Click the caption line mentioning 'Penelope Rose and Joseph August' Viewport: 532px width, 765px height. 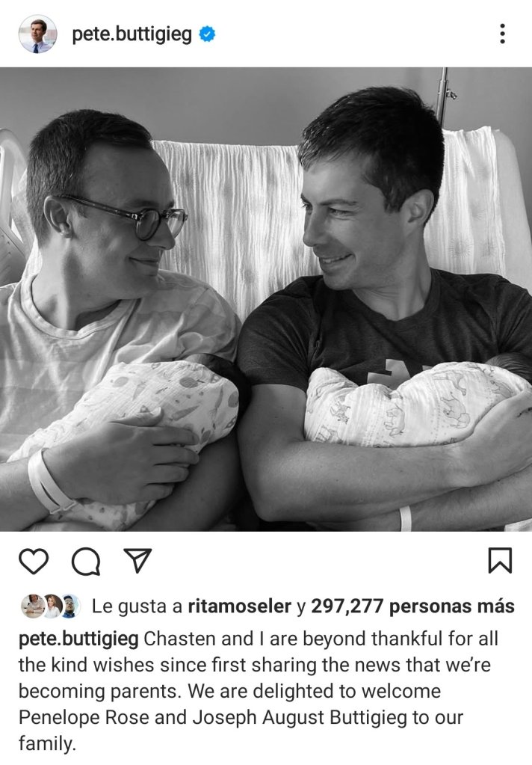(x=241, y=718)
